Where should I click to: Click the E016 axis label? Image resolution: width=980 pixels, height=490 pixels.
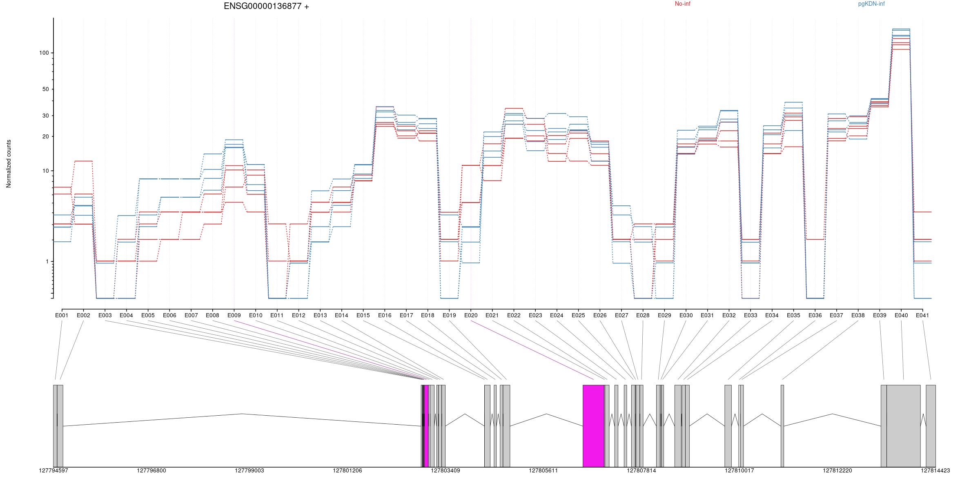click(385, 316)
